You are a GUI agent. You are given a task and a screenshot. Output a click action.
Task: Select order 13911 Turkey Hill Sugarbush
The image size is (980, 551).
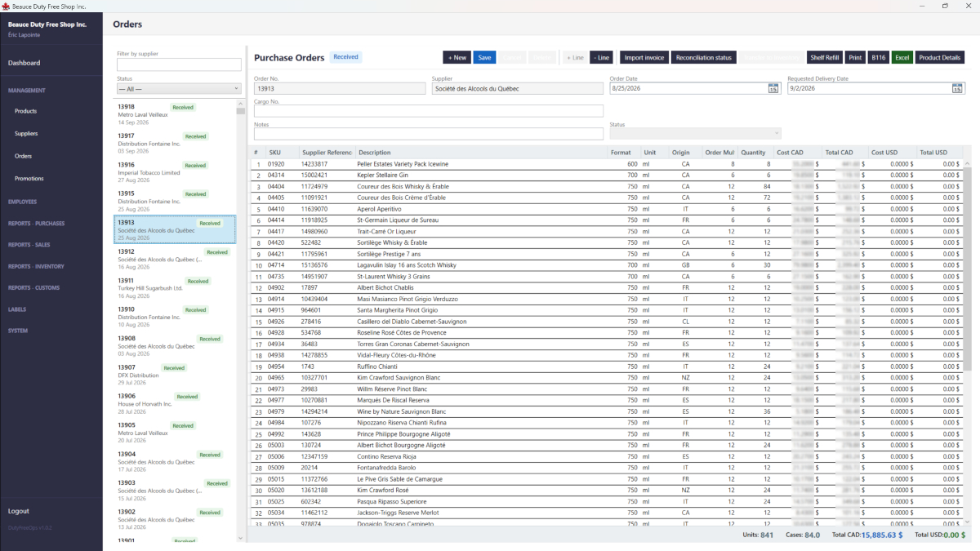tap(174, 288)
